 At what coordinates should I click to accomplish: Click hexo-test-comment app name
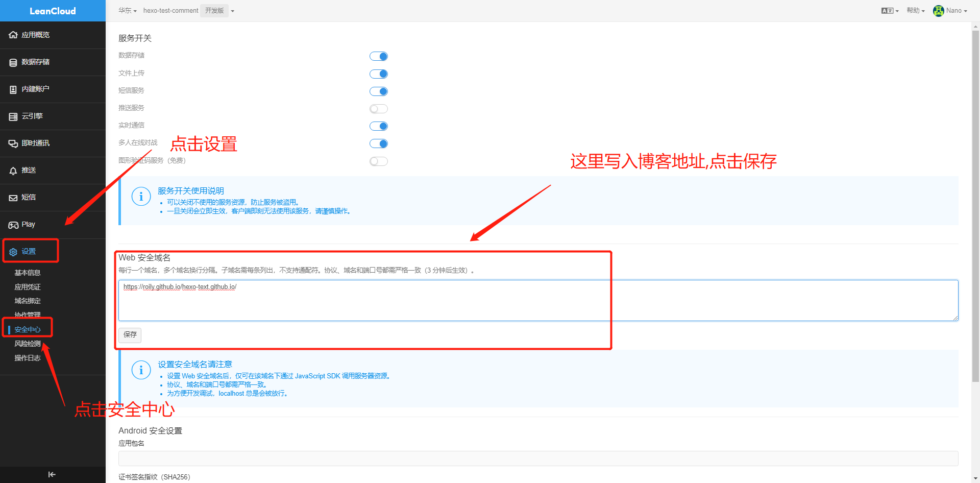tap(170, 11)
